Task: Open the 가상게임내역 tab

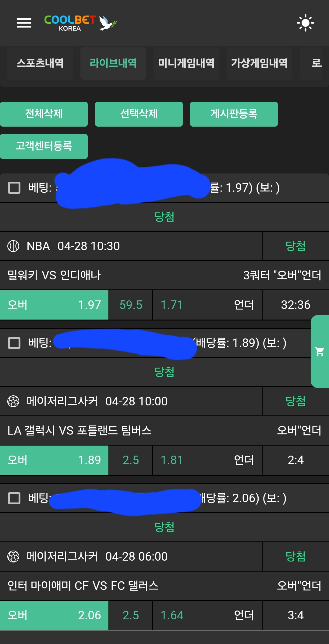Action: (x=259, y=63)
